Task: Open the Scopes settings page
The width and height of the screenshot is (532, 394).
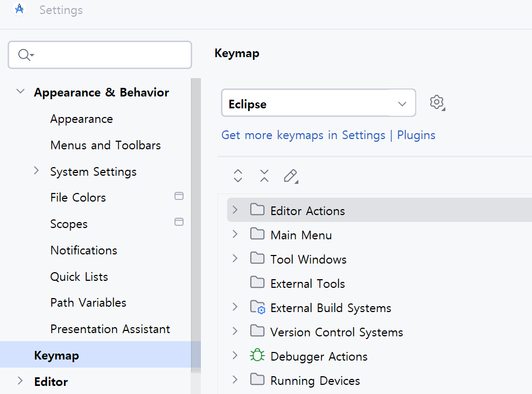Action: [69, 224]
